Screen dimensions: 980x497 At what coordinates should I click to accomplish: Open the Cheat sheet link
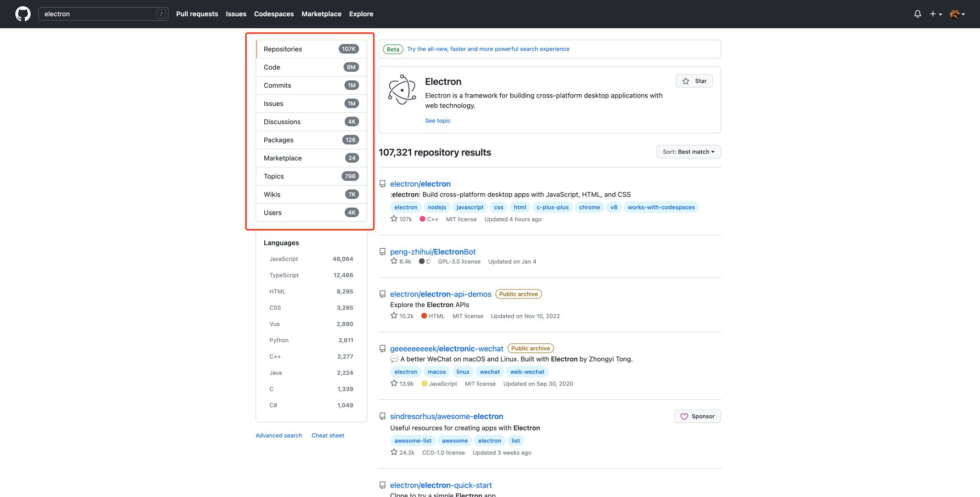(328, 435)
